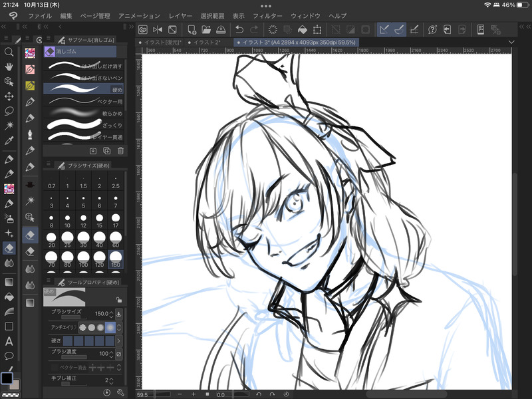Toggle brush density pressure settings button
This screenshot has width=532, height=399.
tap(119, 354)
